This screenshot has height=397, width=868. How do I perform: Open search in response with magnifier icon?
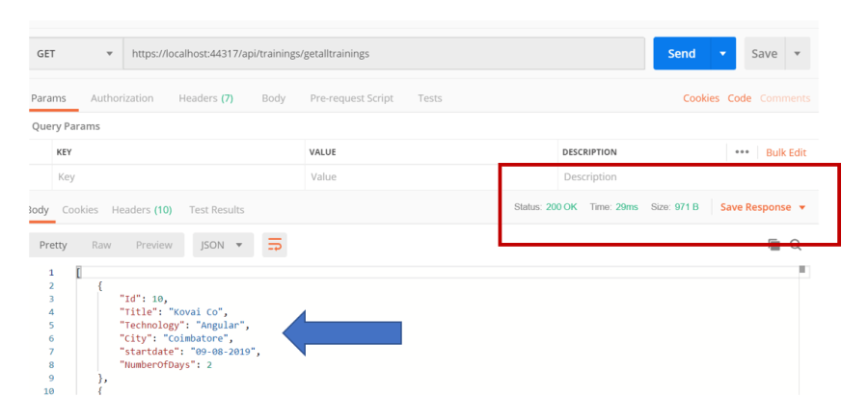coord(796,246)
